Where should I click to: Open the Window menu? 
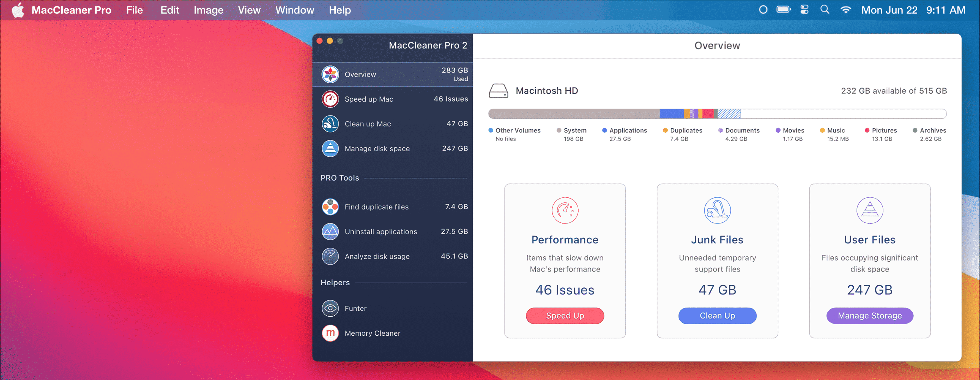point(295,10)
